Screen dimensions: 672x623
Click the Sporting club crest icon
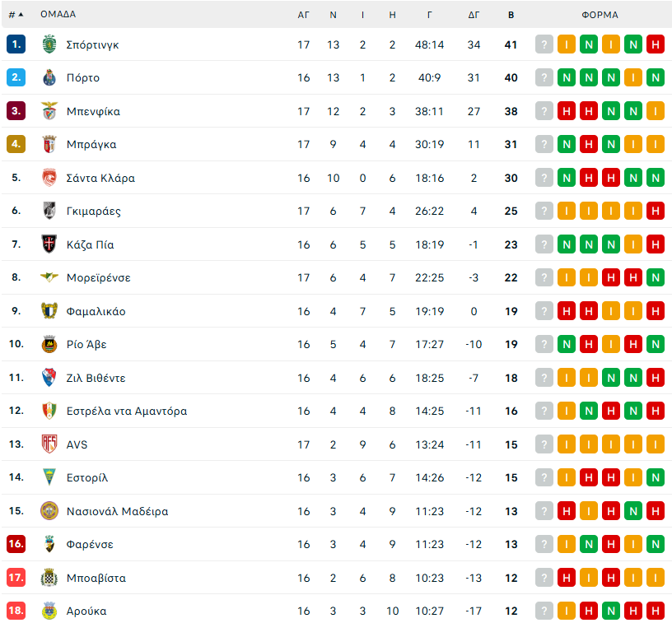[x=49, y=44]
